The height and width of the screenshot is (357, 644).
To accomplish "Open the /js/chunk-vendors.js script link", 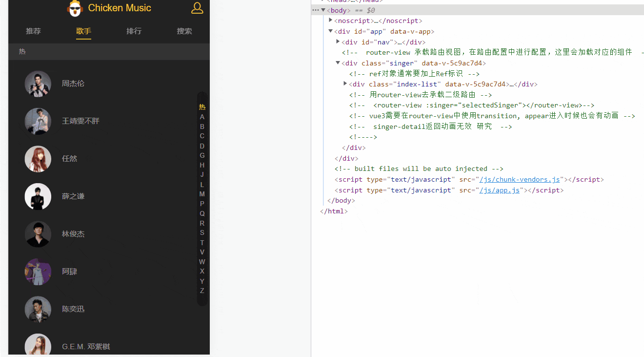I will pyautogui.click(x=520, y=179).
